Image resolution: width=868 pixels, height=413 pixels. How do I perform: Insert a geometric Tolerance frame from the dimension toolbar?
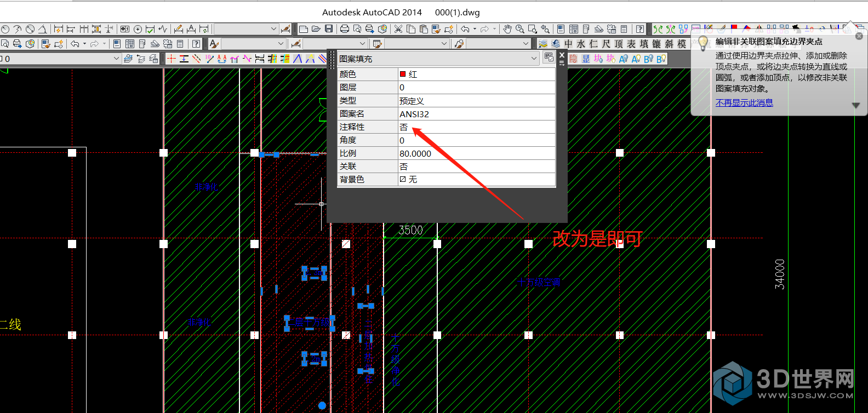[124, 29]
